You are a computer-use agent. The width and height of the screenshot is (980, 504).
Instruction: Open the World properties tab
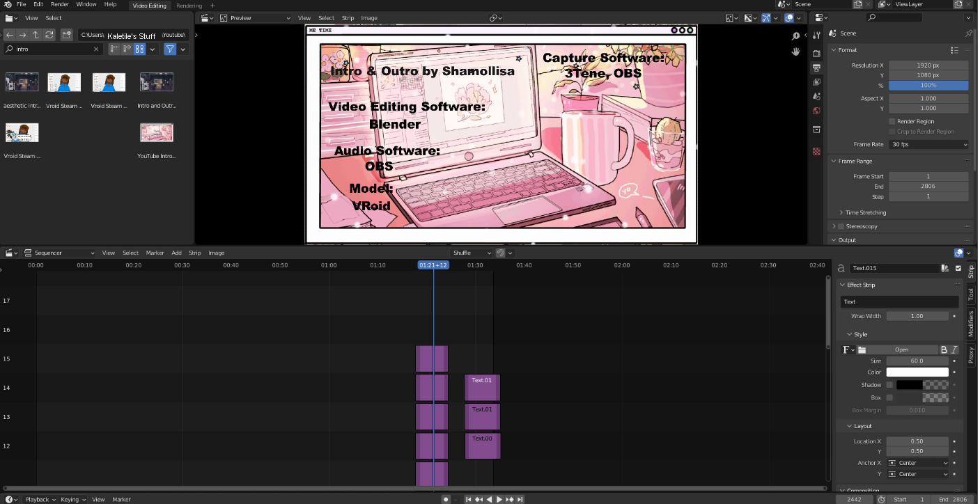817,111
